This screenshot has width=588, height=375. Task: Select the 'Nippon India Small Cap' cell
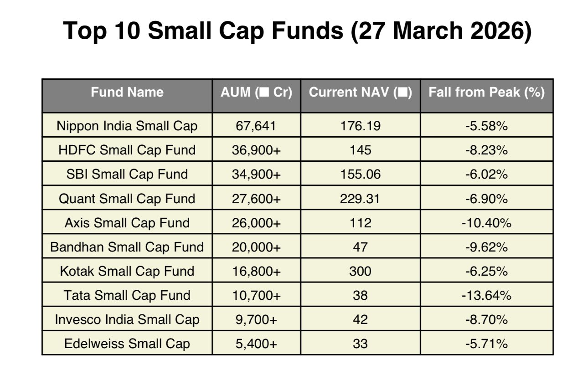click(127, 126)
